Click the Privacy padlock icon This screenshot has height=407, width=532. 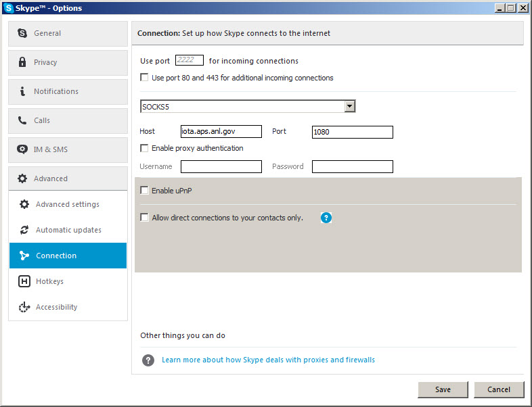pyautogui.click(x=22, y=62)
